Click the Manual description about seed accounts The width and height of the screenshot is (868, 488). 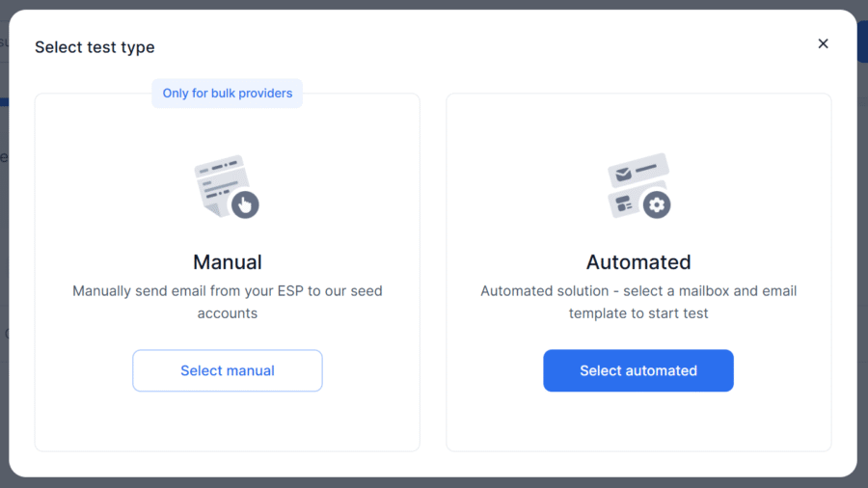tap(228, 302)
